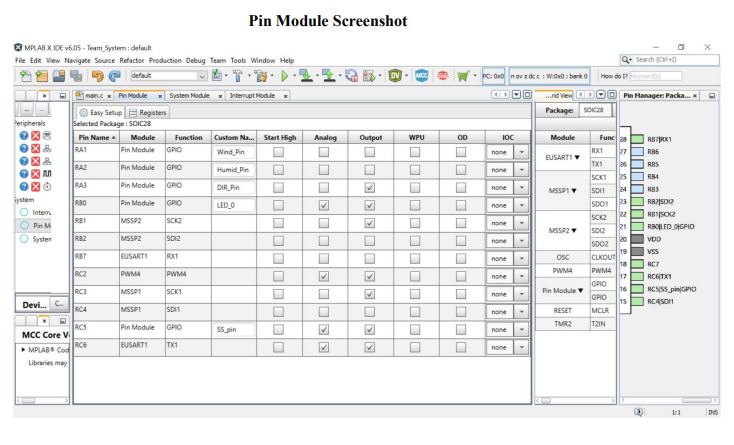The image size is (734, 445).
Task: Click the New Project toolbar icon
Action: [23, 75]
